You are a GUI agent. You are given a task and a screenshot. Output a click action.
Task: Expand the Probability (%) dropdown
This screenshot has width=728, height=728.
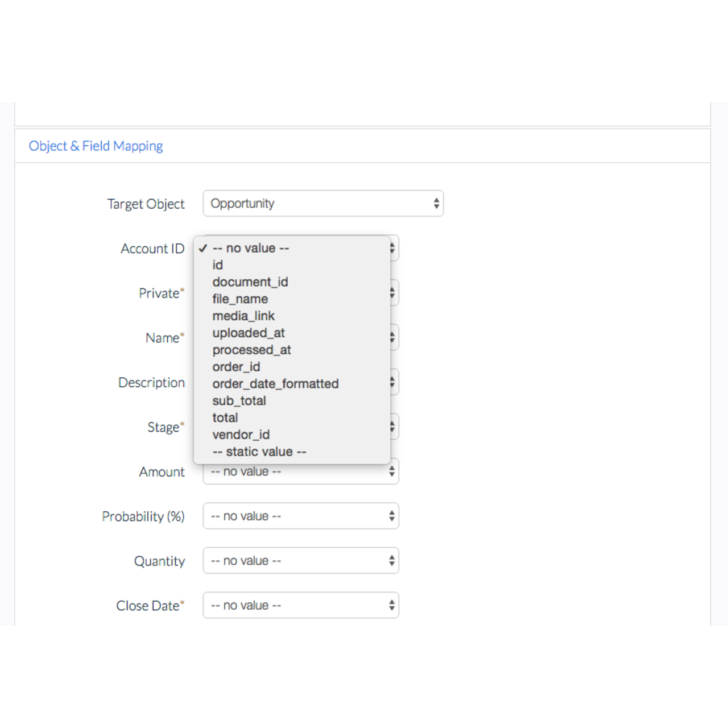point(300,516)
